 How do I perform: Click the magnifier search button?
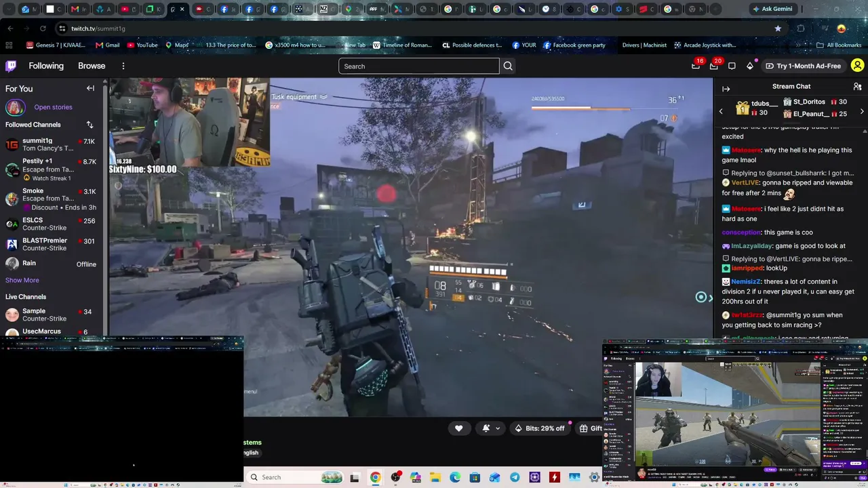tap(508, 66)
